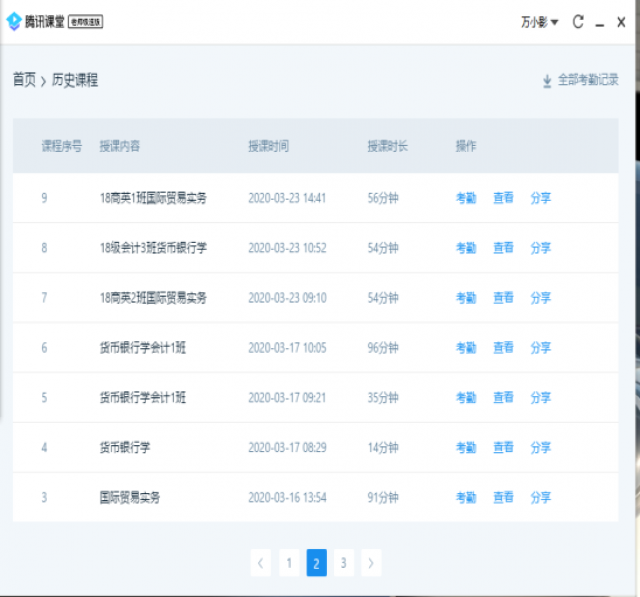Go to next page with right chevron
640x597 pixels.
pyautogui.click(x=371, y=563)
